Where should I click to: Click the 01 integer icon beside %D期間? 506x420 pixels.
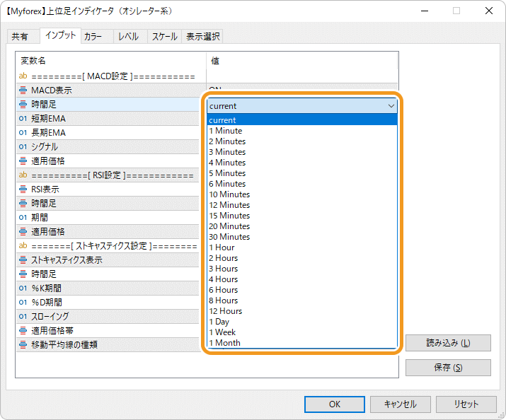click(23, 303)
